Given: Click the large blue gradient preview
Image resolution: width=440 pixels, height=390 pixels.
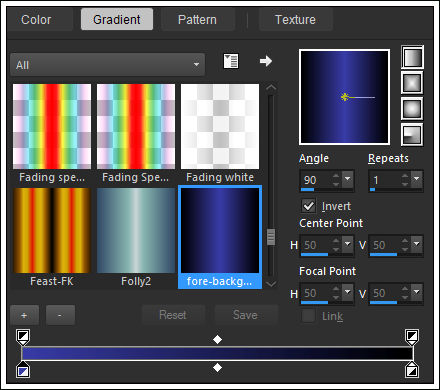Looking at the screenshot, I should coord(345,97).
